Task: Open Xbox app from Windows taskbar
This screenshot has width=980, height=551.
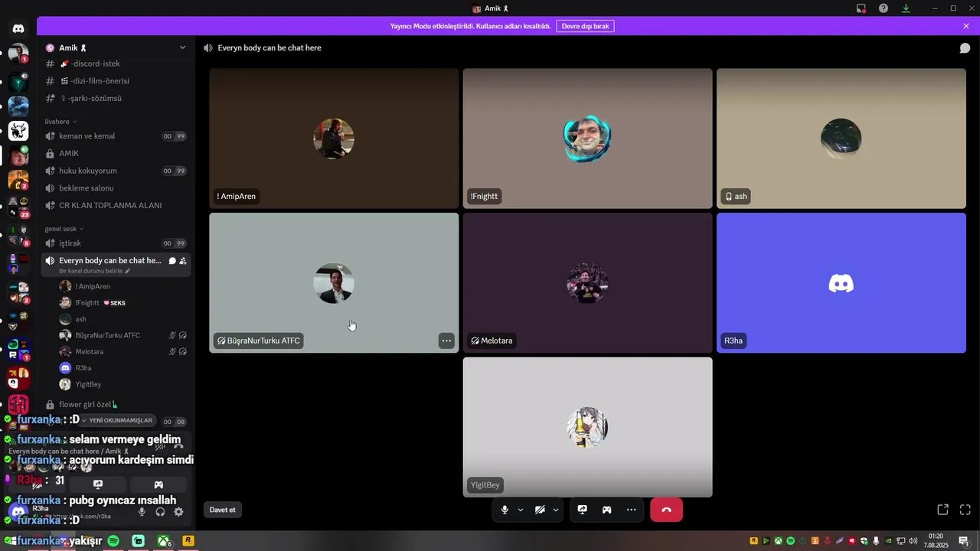Action: pos(163,541)
